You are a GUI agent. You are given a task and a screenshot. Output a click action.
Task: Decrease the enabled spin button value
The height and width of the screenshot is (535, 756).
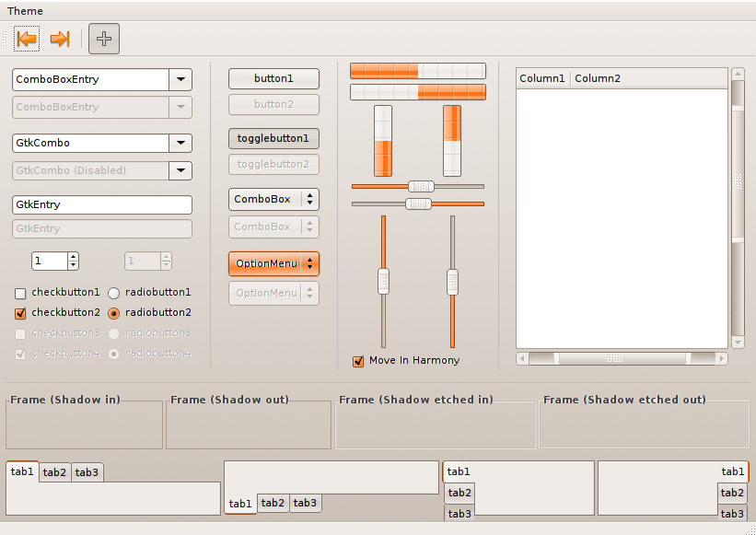(x=73, y=265)
